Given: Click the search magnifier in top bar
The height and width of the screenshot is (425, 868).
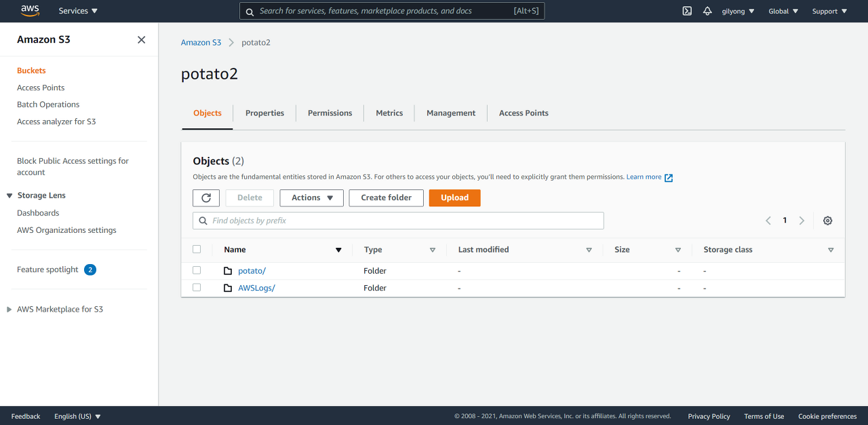Looking at the screenshot, I should (250, 12).
